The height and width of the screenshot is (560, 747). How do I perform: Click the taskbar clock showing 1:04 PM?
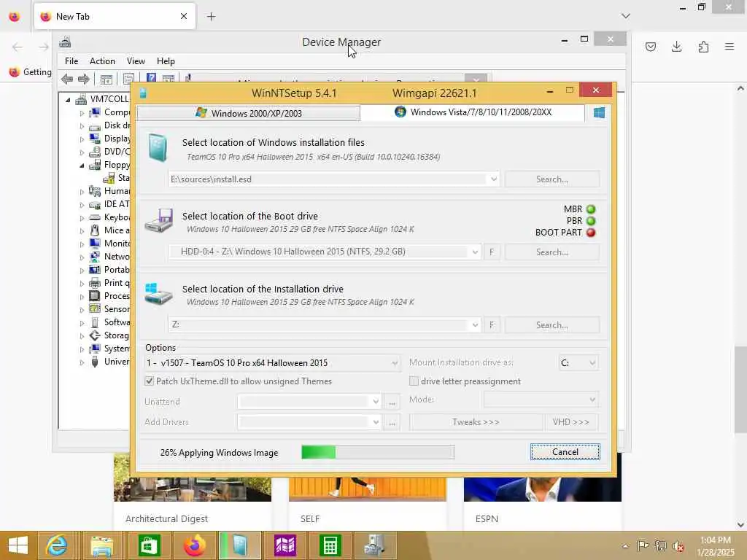716,545
